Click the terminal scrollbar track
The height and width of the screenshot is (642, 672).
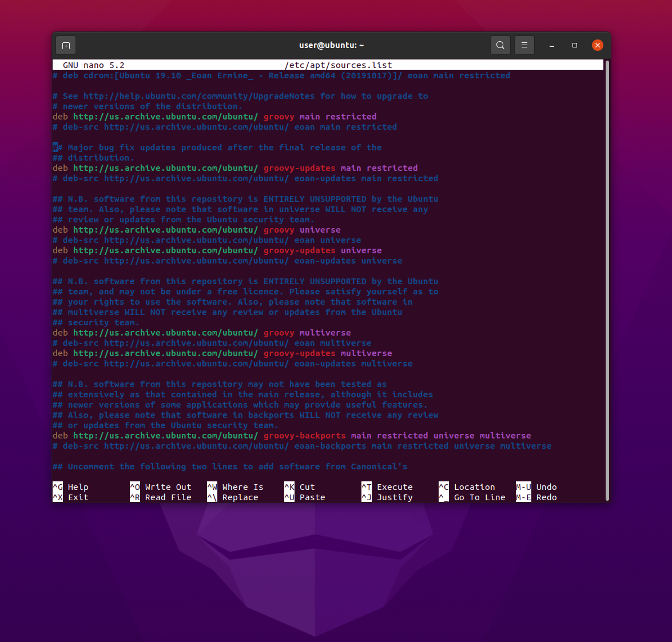click(607, 286)
